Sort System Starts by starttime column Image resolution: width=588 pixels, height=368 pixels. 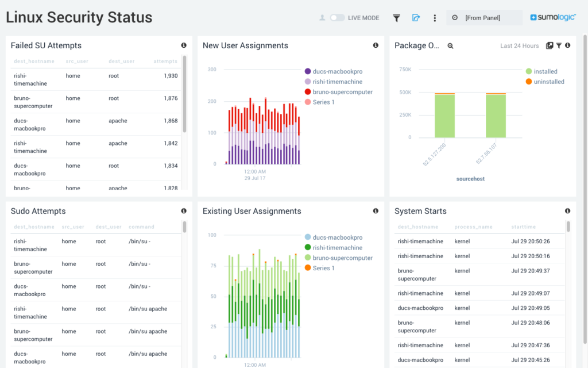click(524, 227)
